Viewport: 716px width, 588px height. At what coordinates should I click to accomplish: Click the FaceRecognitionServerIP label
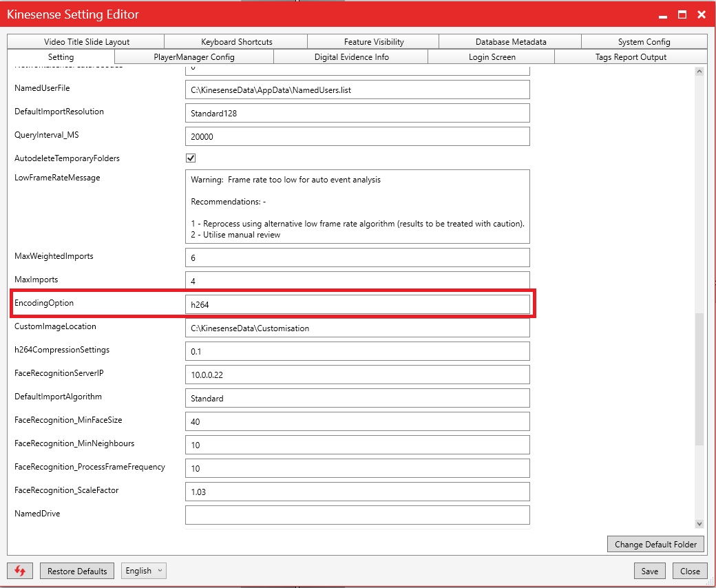[59, 373]
